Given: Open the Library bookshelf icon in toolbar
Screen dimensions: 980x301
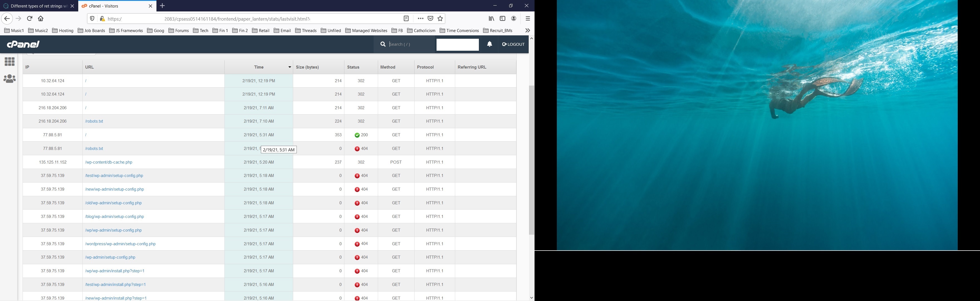Looking at the screenshot, I should point(491,19).
